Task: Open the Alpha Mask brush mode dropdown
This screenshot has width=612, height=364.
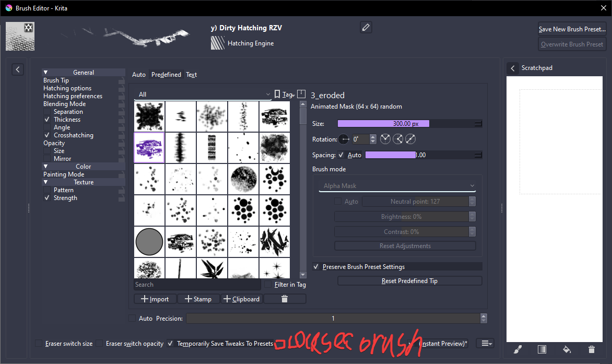Action: 397,186
